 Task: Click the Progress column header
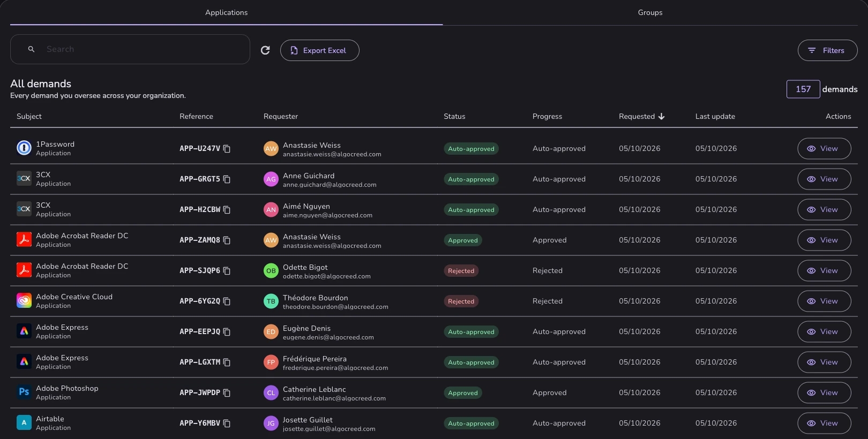pos(547,116)
